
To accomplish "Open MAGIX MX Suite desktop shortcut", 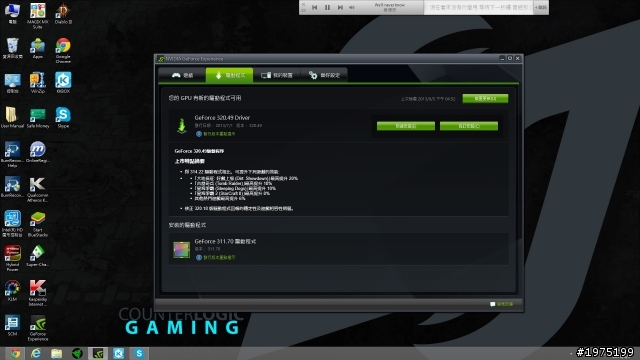I will tap(38, 16).
